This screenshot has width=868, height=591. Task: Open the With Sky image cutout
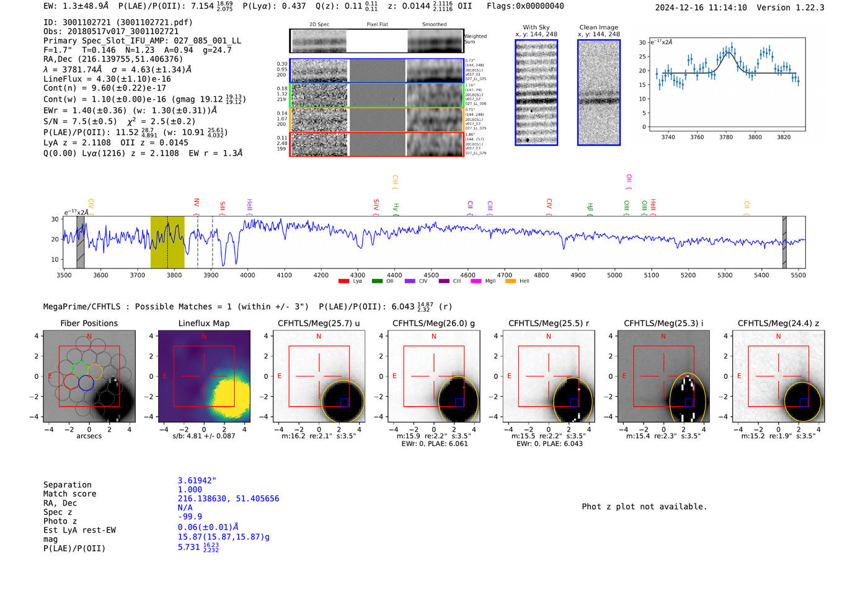[x=536, y=92]
